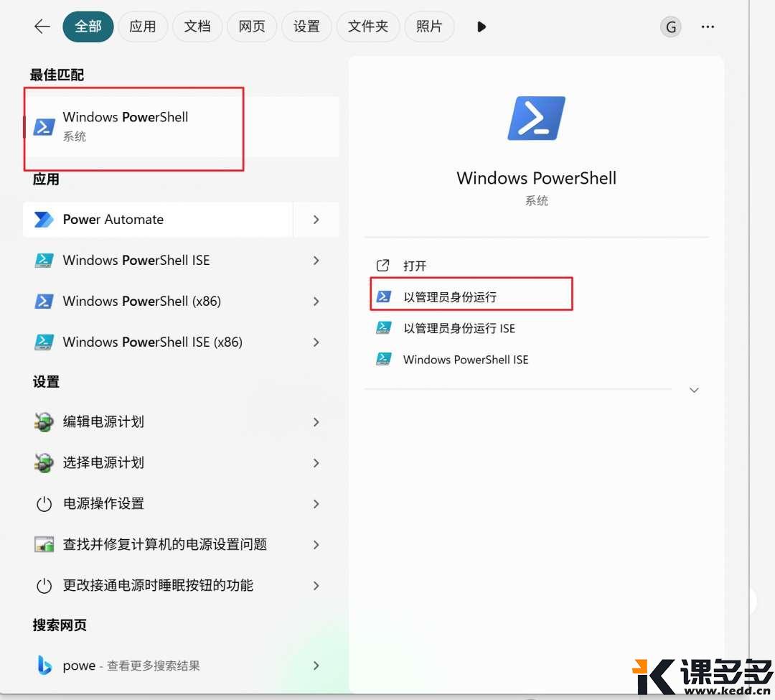
Task: Click large PowerShell logo in details pane
Action: [536, 118]
